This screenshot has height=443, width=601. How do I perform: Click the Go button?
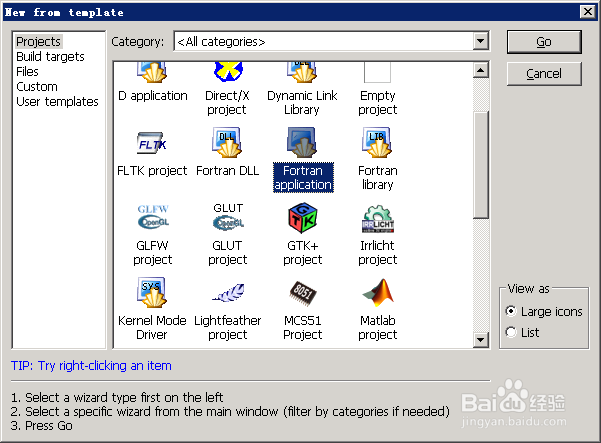(x=544, y=42)
